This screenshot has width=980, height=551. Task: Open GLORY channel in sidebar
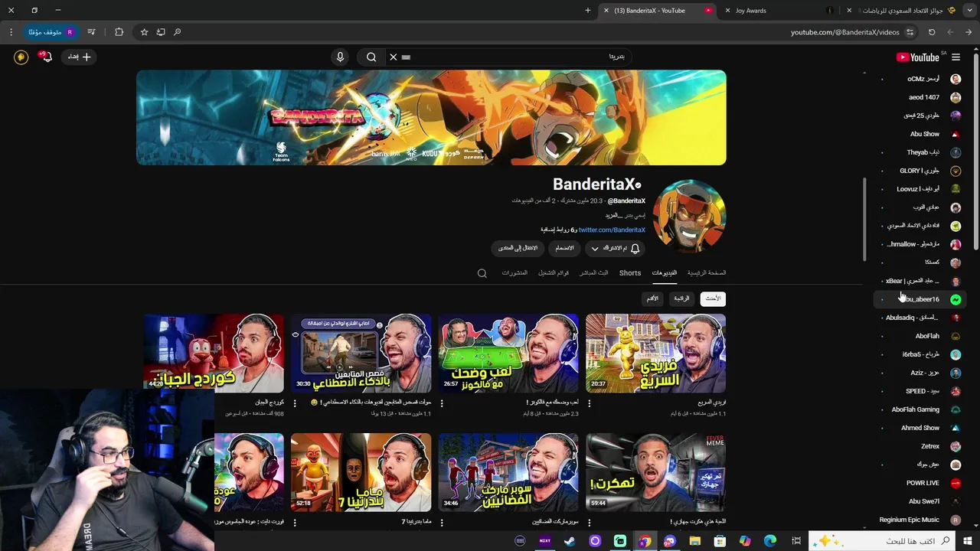(x=921, y=171)
